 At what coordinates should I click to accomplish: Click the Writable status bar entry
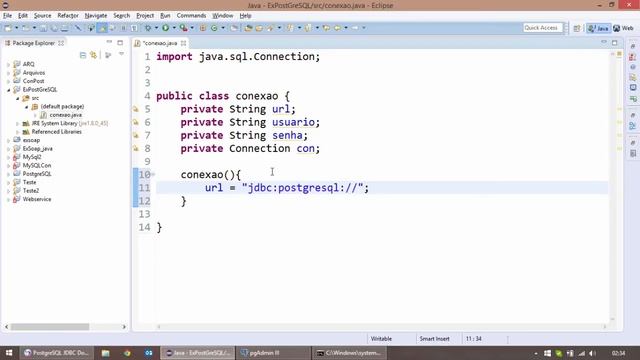(381, 339)
